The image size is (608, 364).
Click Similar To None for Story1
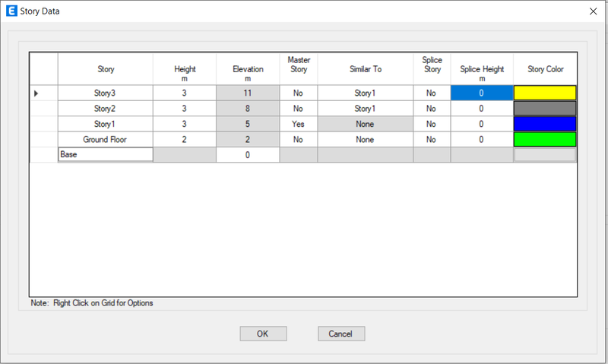(x=366, y=124)
